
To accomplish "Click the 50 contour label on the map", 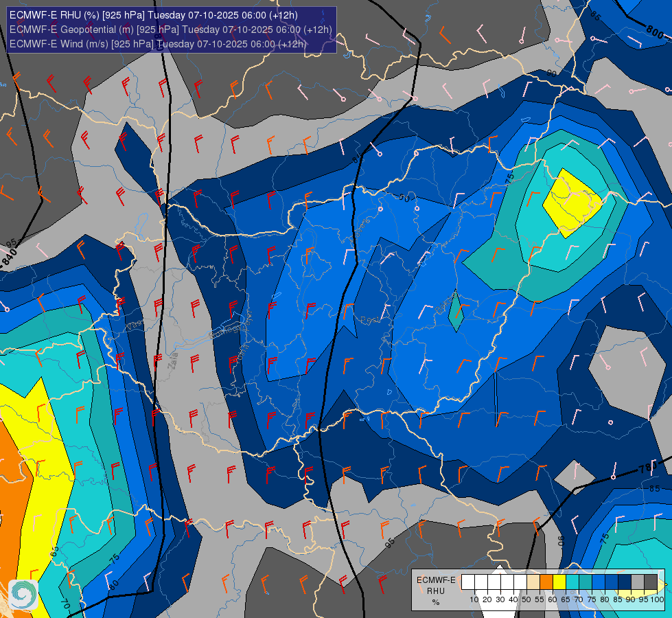I will (404, 198).
